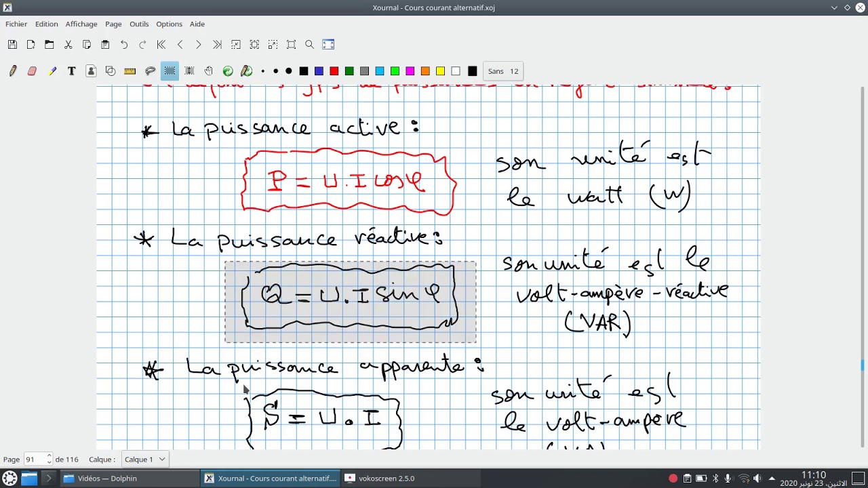This screenshot has width=868, height=488.
Task: Pick the yellow color swatch
Action: [440, 71]
